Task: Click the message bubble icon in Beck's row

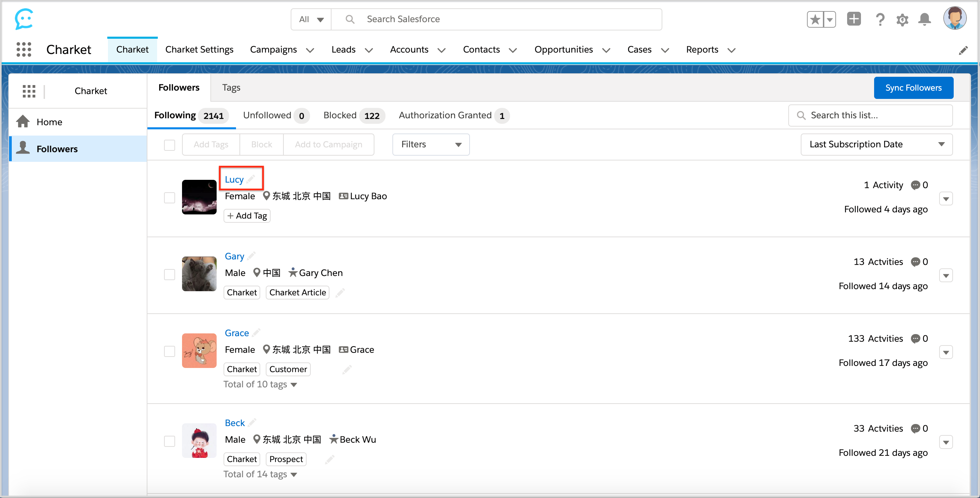Action: tap(915, 429)
